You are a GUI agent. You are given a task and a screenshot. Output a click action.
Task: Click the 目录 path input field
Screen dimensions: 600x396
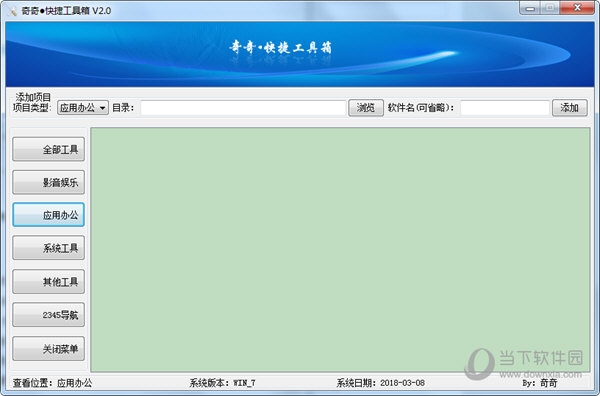(x=243, y=108)
